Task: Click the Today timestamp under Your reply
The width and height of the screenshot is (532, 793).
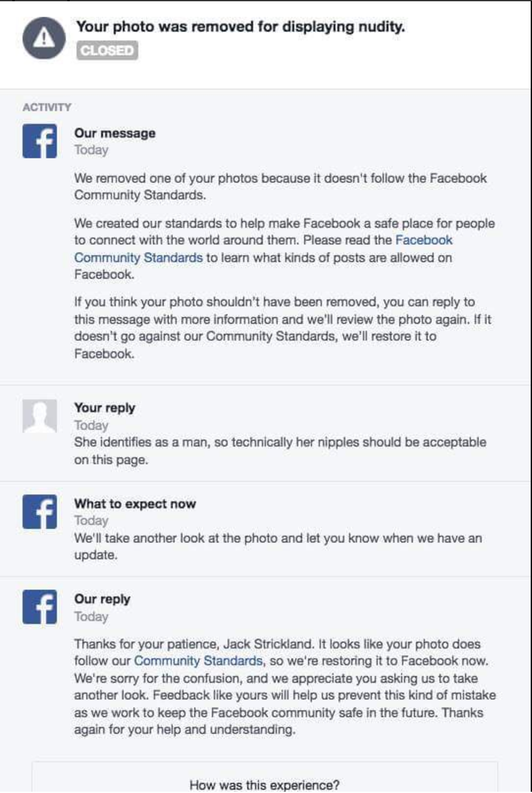Action: pos(91,425)
